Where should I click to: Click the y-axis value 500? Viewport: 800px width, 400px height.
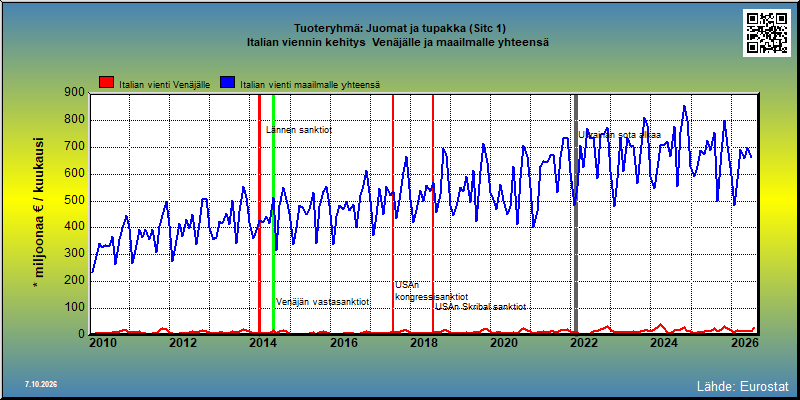75,201
